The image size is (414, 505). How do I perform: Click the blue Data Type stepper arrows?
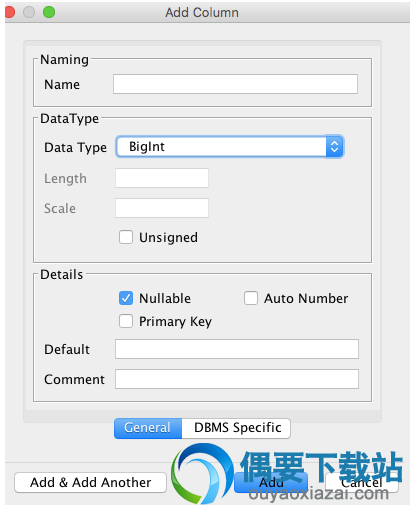(x=334, y=147)
